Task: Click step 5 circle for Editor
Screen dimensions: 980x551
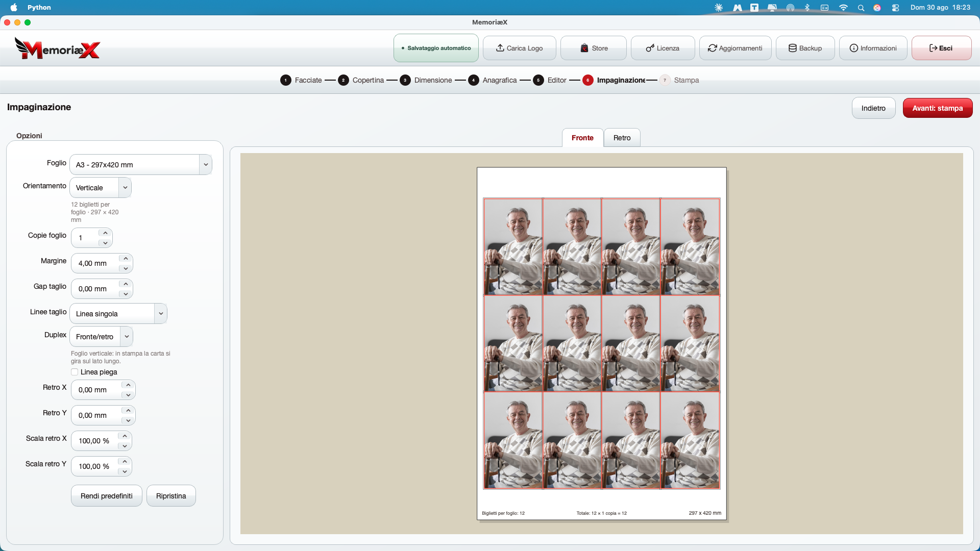Action: pyautogui.click(x=538, y=80)
